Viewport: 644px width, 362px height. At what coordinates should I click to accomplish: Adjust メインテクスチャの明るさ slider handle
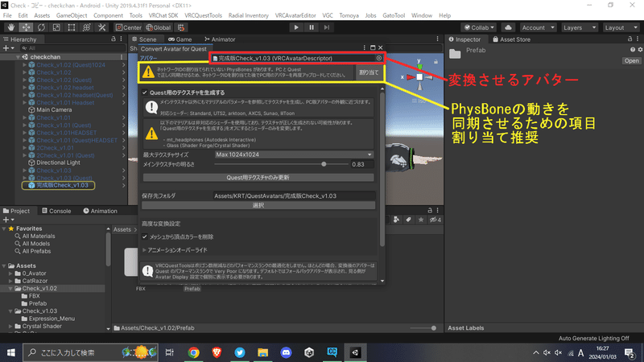(324, 164)
